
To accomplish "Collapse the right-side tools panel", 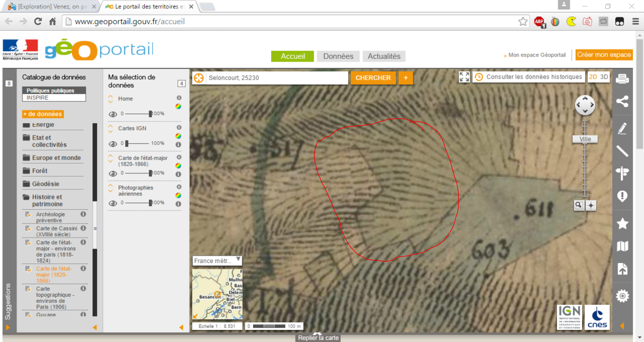I will point(622,326).
